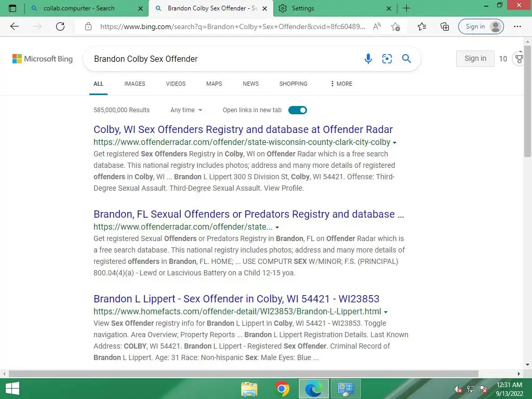Click the horizontal scrollbar thumb
The image size is (532, 399).
point(244,374)
